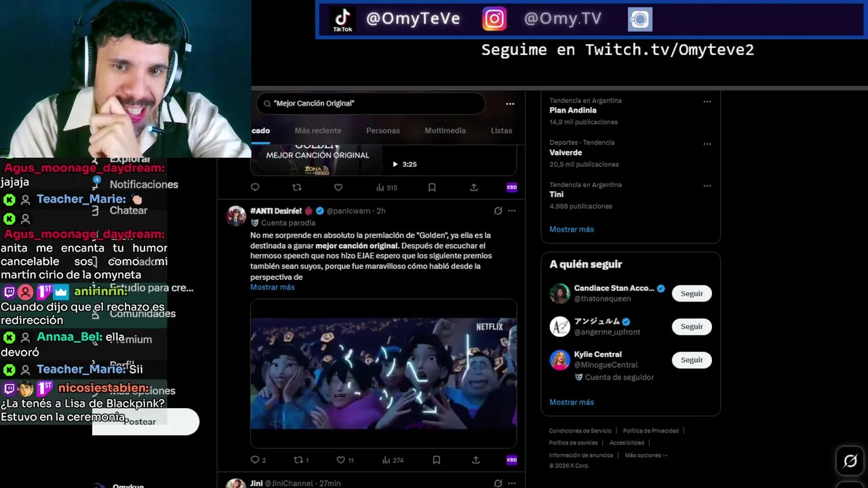Viewport: 868px width, 488px height.
Task: Show more trends with Mostrar más
Action: (572, 229)
